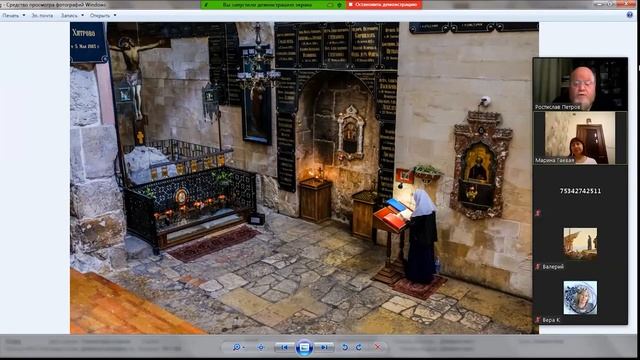This screenshot has height=360, width=640.
Task: Open the Эл. почта menu item
Action: click(42, 16)
